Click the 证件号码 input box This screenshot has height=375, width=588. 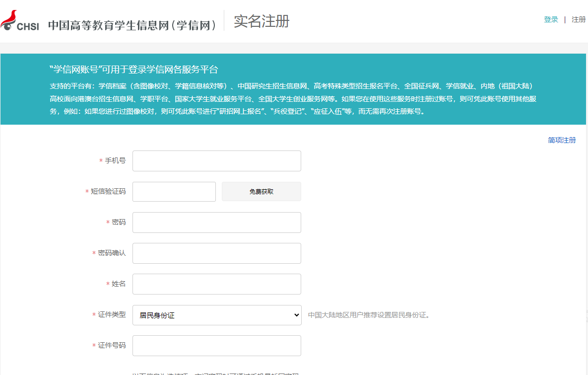(x=216, y=346)
